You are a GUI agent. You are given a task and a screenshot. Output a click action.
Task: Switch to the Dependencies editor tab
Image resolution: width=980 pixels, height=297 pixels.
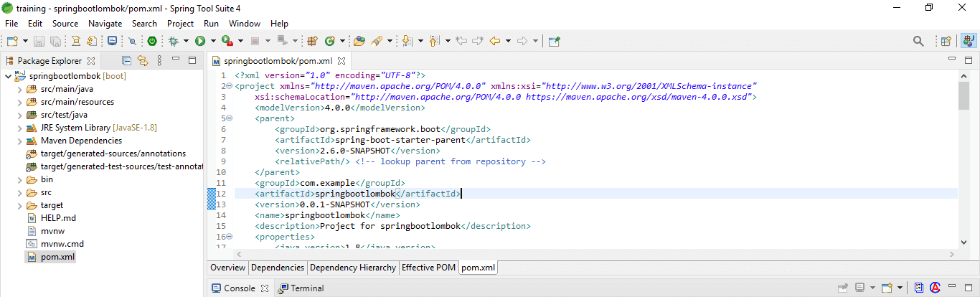278,268
